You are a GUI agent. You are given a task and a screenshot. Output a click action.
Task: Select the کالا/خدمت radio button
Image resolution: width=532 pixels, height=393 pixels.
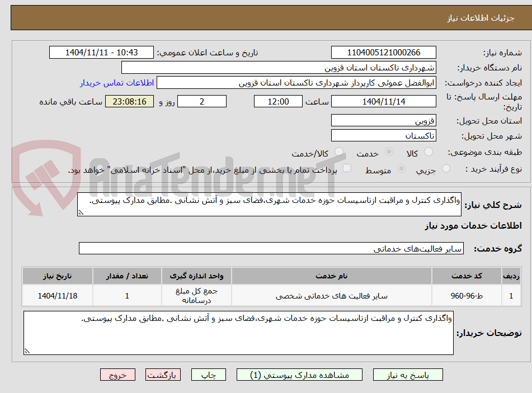point(339,151)
